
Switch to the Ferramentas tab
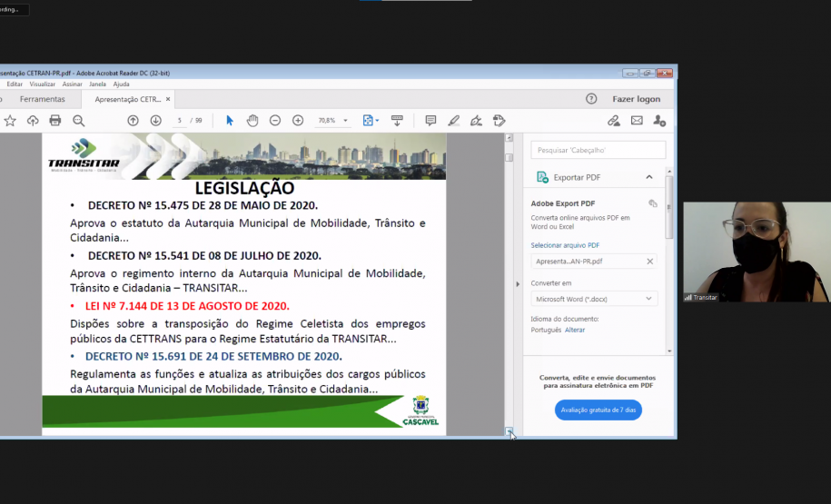click(43, 99)
